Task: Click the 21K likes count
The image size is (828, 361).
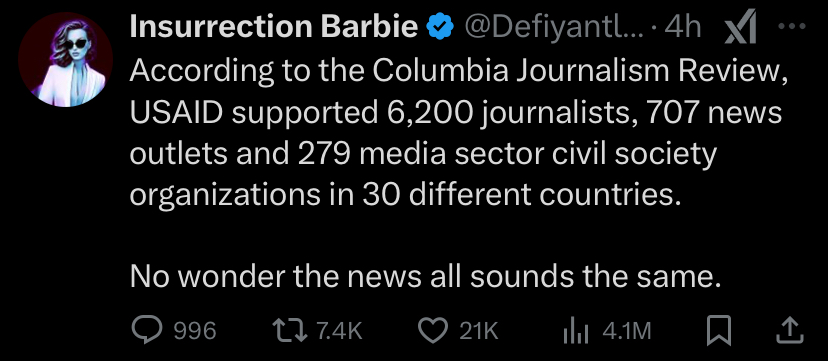Action: click(478, 331)
